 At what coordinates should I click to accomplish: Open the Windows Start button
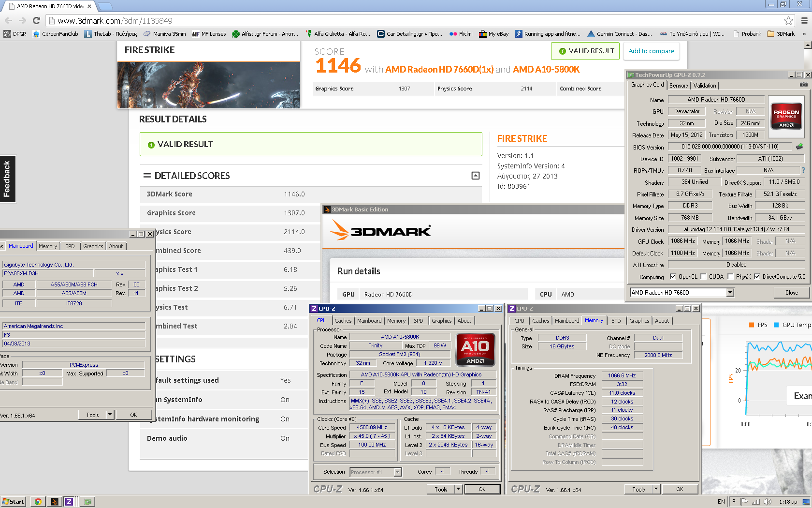[x=14, y=502]
